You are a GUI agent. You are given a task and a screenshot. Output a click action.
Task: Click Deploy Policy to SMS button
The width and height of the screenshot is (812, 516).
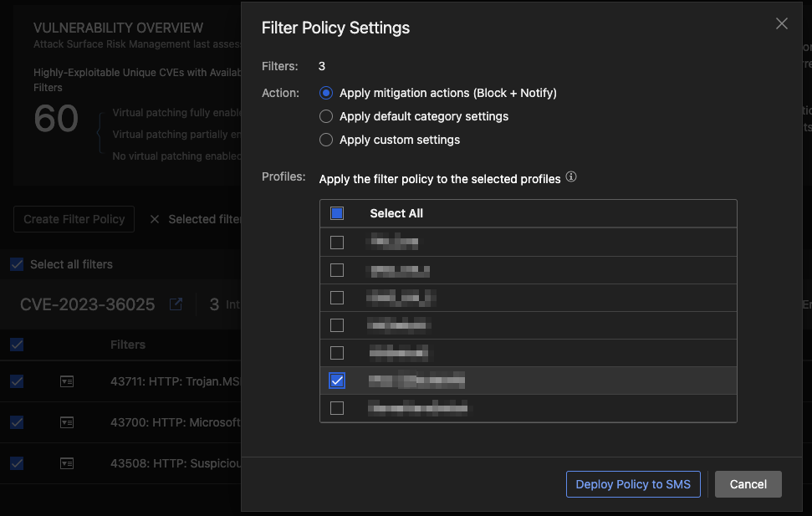633,484
